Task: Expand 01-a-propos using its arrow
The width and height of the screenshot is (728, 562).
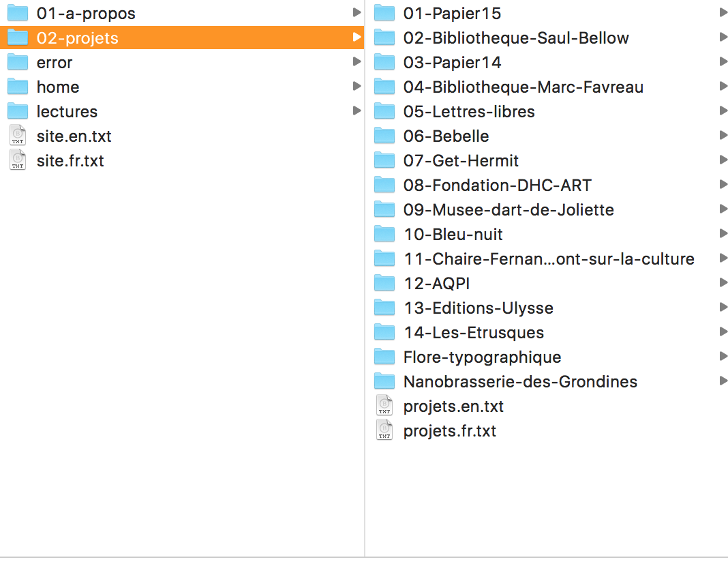Action: (357, 12)
